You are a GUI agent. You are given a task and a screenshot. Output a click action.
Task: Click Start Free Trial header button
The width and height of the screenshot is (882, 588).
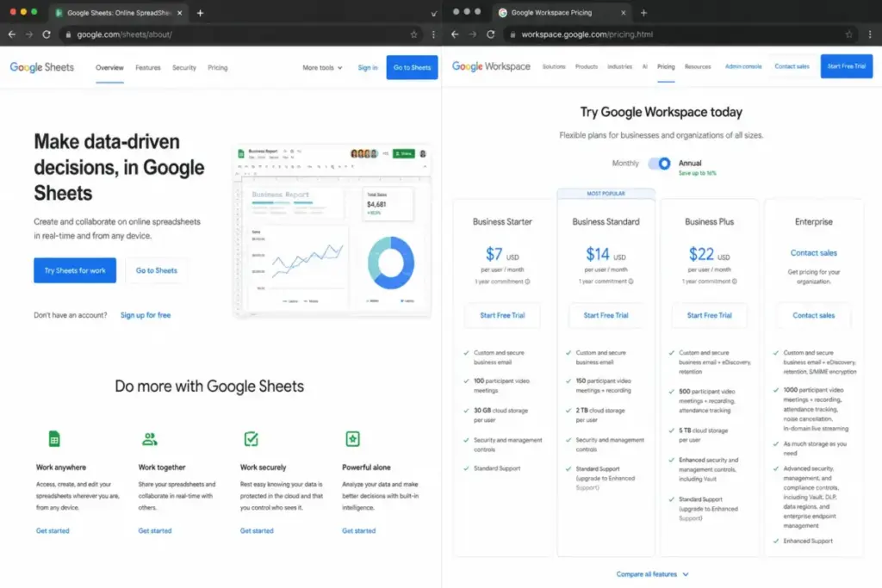(x=846, y=66)
